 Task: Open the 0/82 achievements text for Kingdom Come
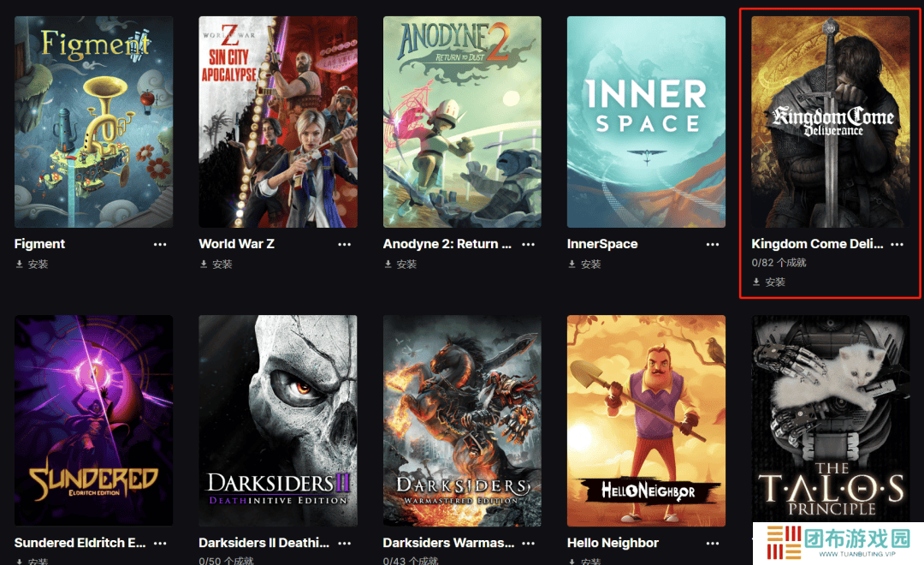pyautogui.click(x=779, y=263)
